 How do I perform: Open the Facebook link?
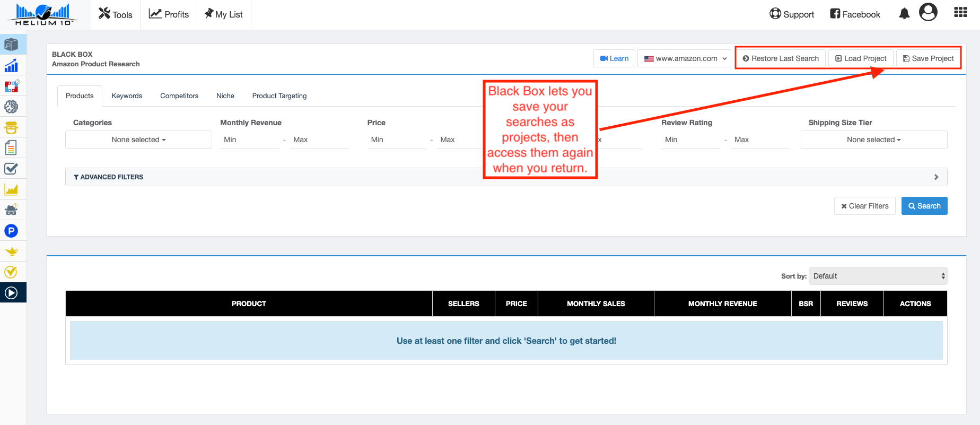[855, 14]
